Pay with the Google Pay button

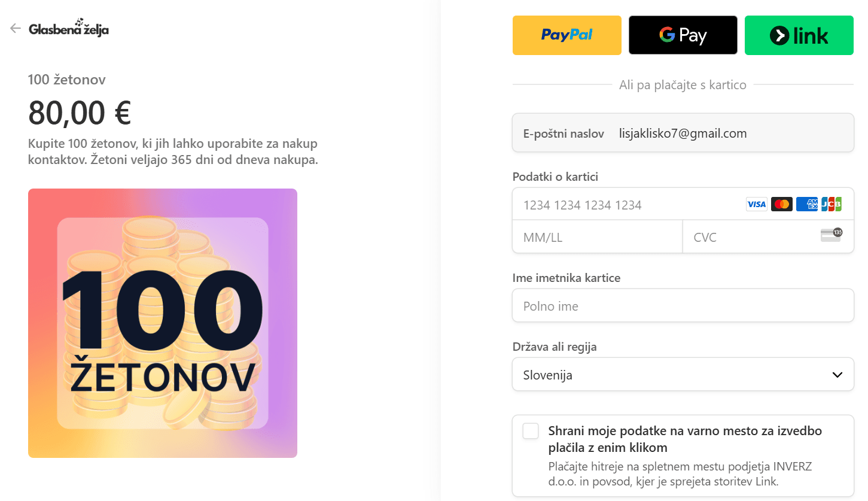click(683, 35)
